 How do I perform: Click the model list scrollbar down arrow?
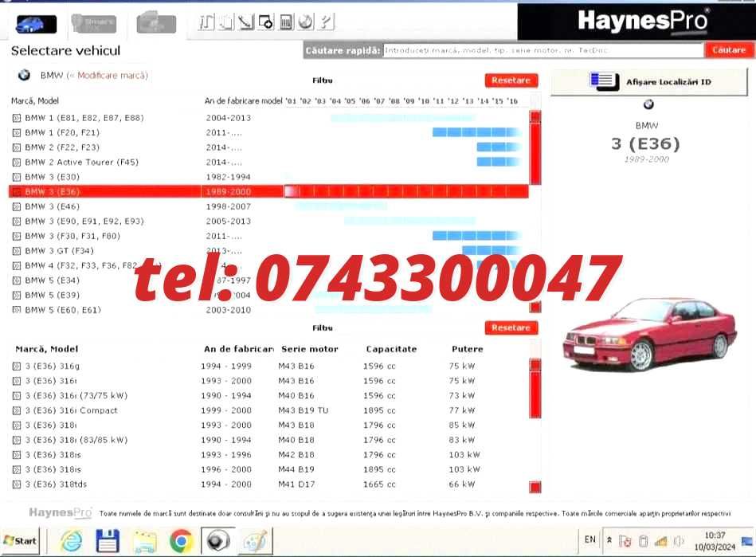tap(535, 307)
